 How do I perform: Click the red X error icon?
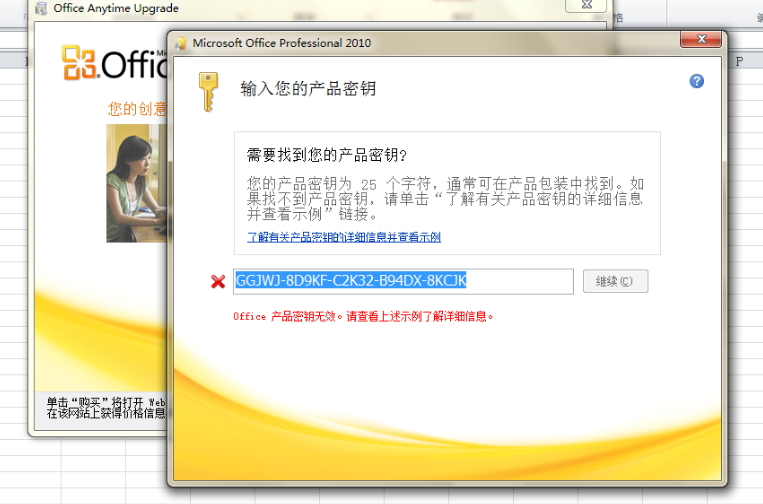click(x=218, y=282)
